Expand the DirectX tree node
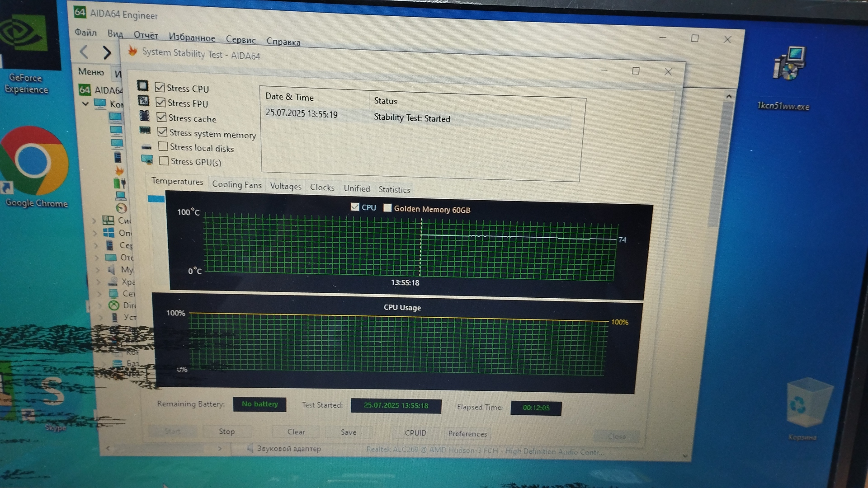 [100, 305]
